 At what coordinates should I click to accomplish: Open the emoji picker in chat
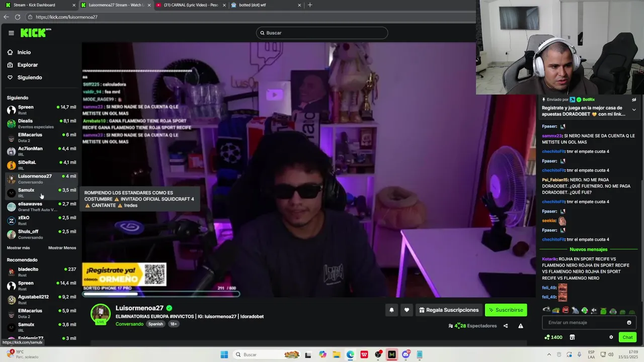coord(629,323)
